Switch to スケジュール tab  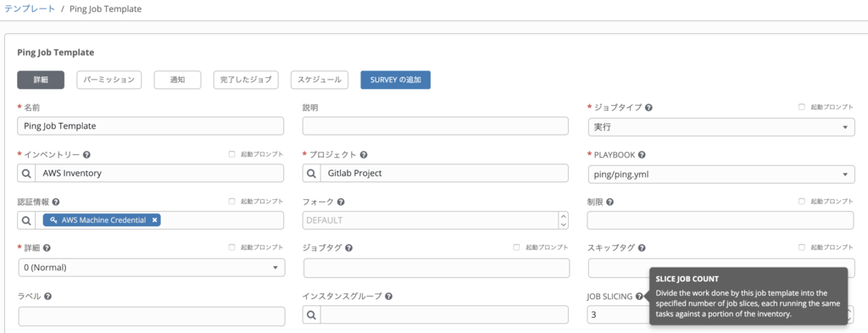[x=320, y=80]
